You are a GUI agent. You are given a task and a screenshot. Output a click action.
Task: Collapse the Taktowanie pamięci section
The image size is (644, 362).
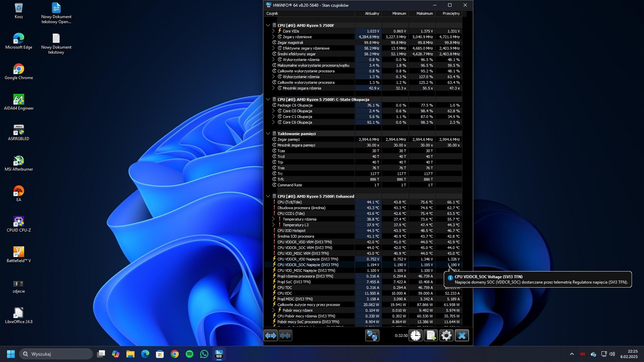pos(268,134)
